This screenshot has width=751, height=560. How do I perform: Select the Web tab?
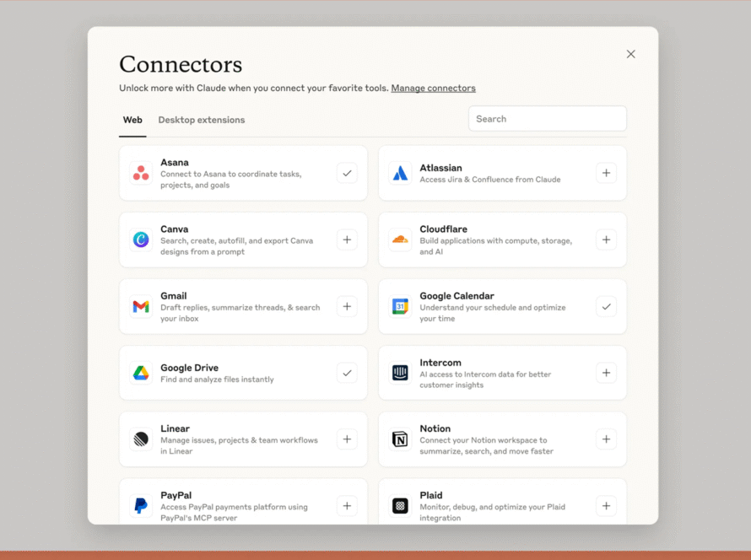tap(132, 120)
